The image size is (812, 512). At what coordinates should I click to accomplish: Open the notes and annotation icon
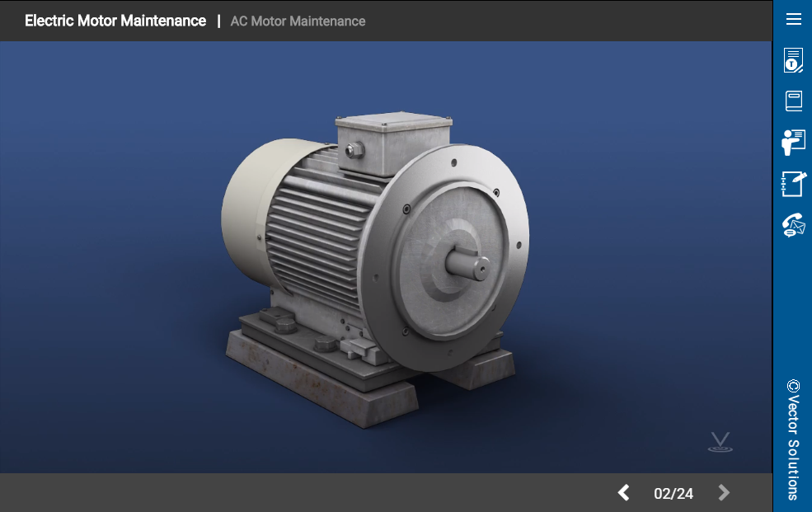click(793, 183)
